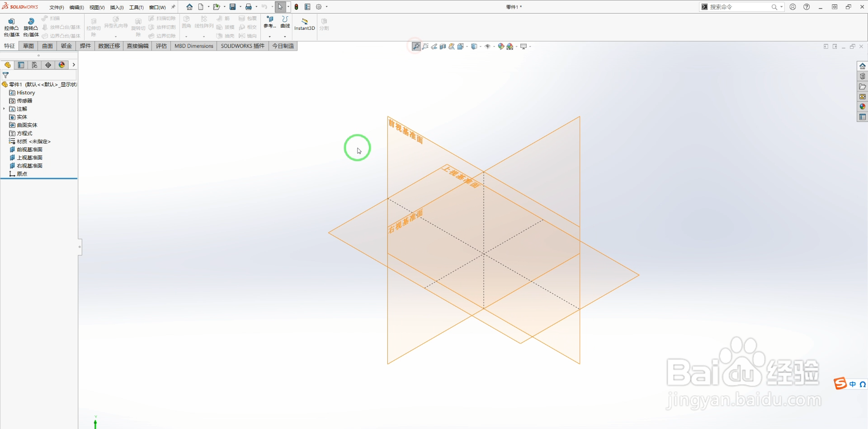This screenshot has width=868, height=429.
Task: Open the View Orientation icon
Action: [460, 47]
